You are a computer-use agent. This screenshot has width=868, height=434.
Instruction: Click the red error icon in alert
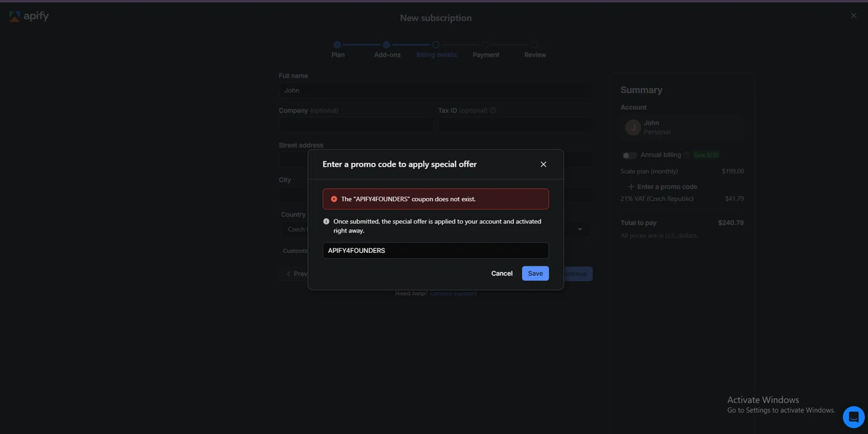[334, 199]
